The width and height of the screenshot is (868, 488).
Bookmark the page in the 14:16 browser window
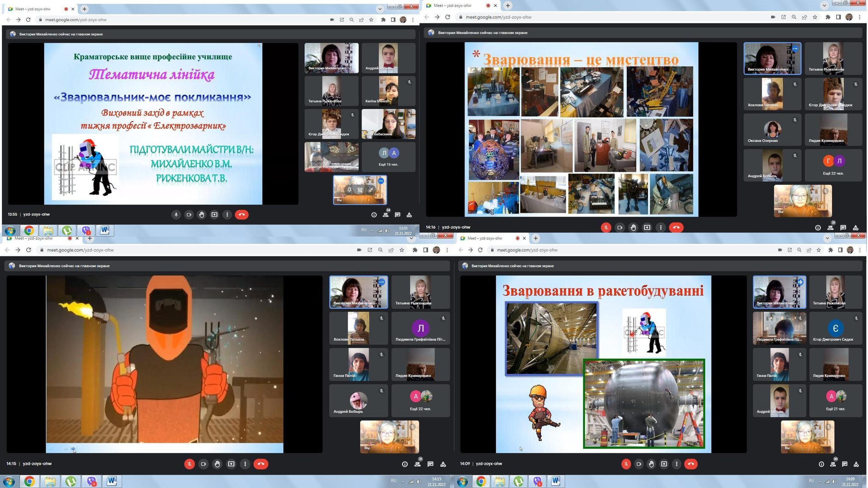pos(815,17)
